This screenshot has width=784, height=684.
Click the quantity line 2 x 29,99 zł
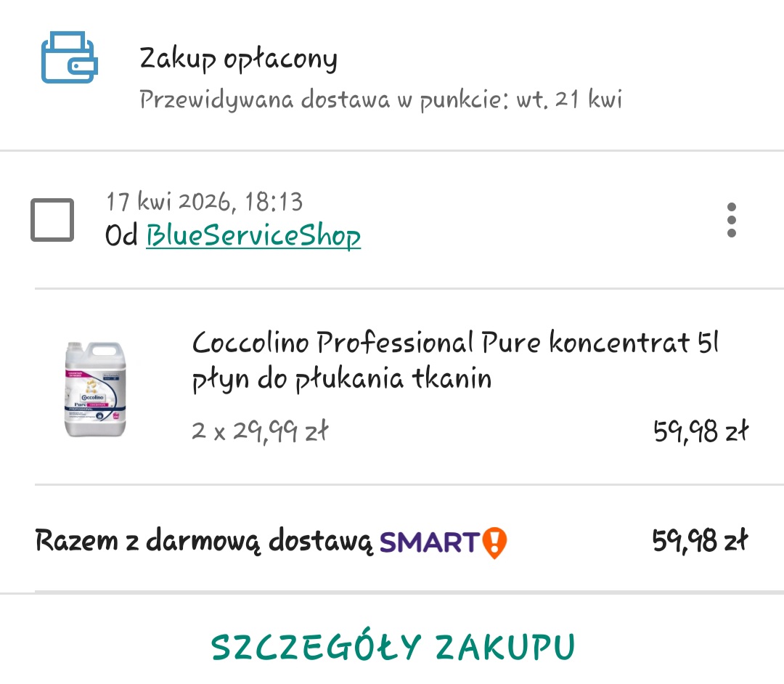click(x=260, y=431)
